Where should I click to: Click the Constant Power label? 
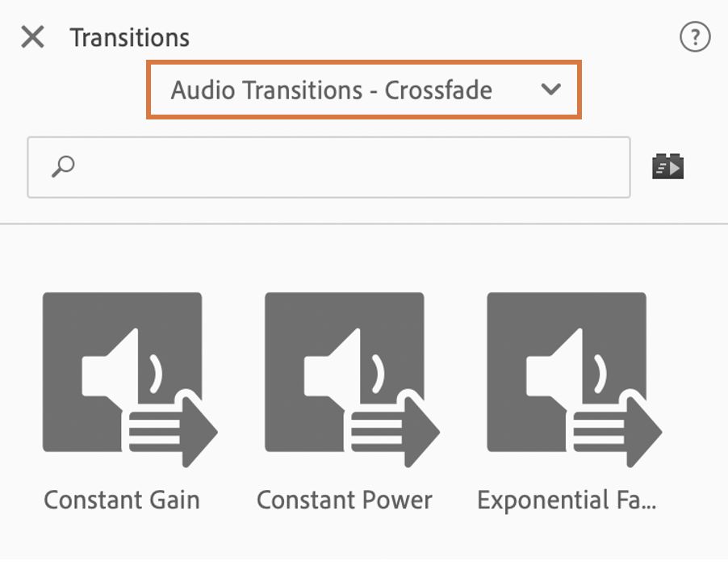tap(345, 500)
